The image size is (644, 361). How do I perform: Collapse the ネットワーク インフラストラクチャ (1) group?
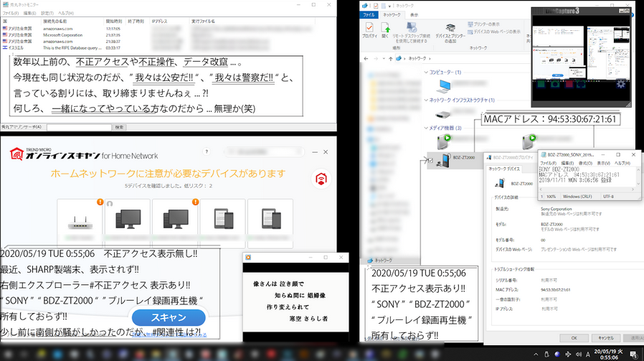[x=426, y=100]
